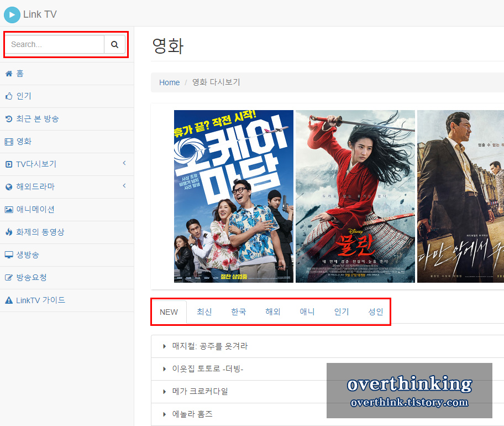
Task: Expand the 매지컬: 공주를 웃겨라 row arrow
Action: (165, 346)
